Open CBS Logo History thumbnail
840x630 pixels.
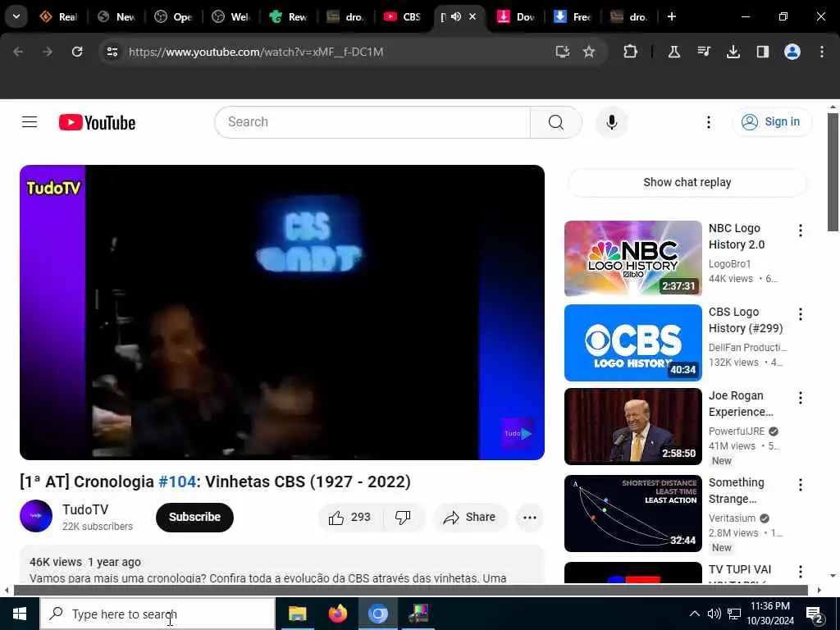pyautogui.click(x=632, y=342)
